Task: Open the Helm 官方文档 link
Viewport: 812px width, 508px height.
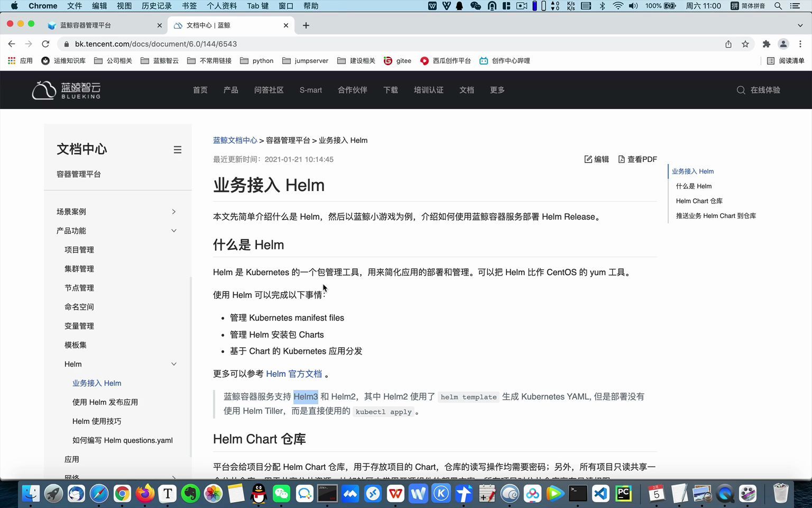Action: (294, 374)
